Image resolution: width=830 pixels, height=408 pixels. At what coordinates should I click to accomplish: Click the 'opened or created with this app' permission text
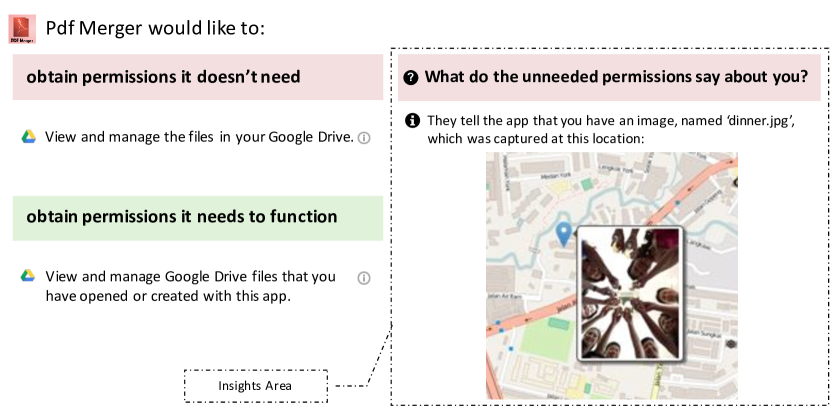(190, 286)
